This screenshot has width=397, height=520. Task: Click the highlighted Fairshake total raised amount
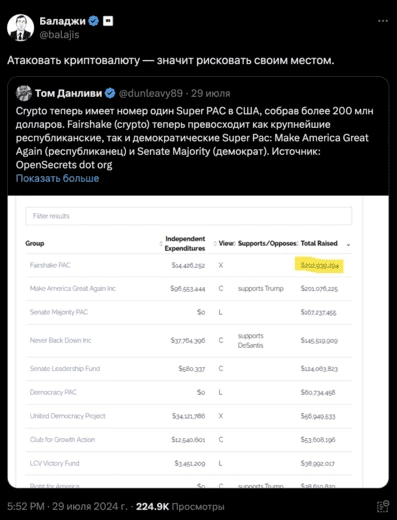point(319,266)
